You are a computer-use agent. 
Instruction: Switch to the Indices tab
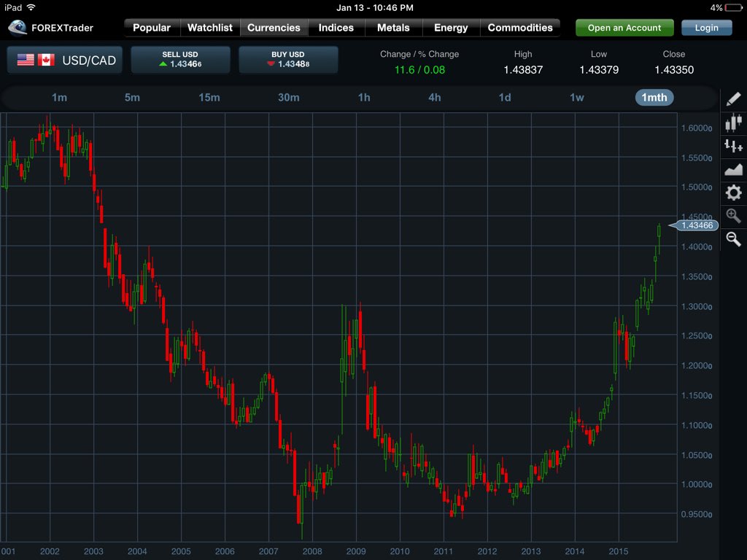pyautogui.click(x=336, y=28)
